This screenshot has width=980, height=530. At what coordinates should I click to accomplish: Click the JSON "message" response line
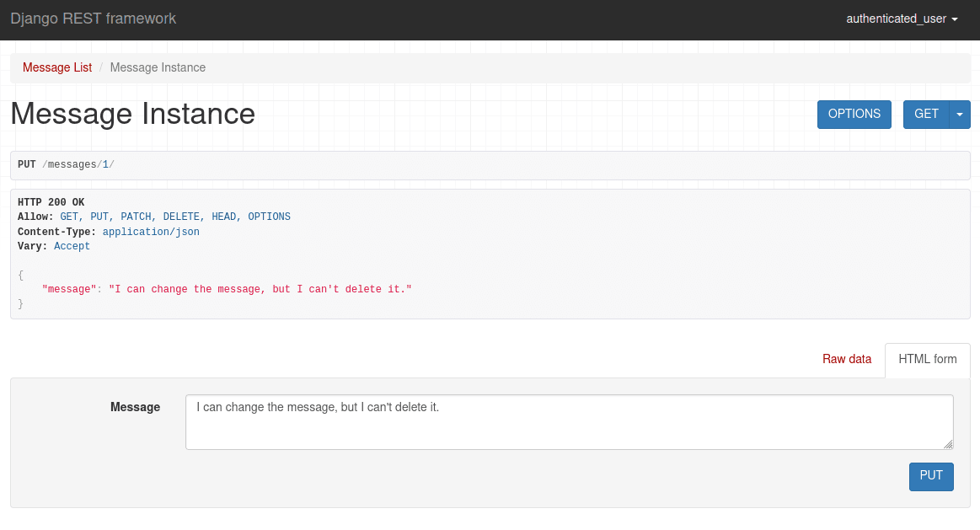pyautogui.click(x=227, y=289)
